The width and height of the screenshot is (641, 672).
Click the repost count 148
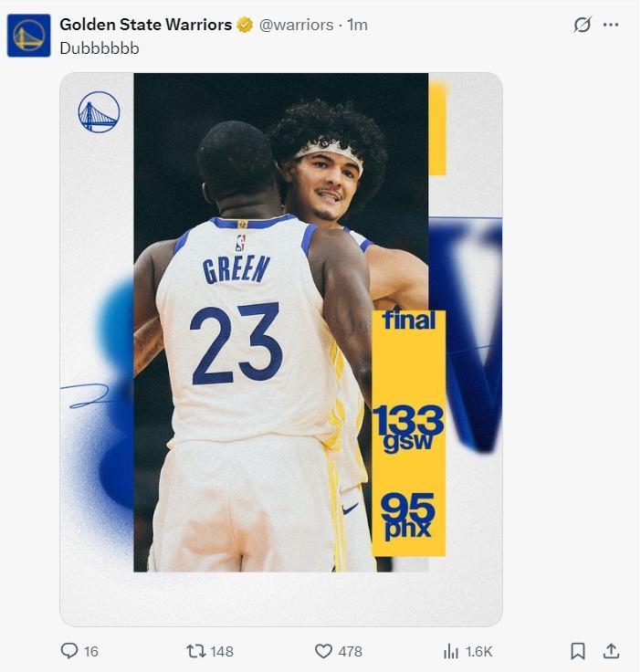(x=222, y=652)
